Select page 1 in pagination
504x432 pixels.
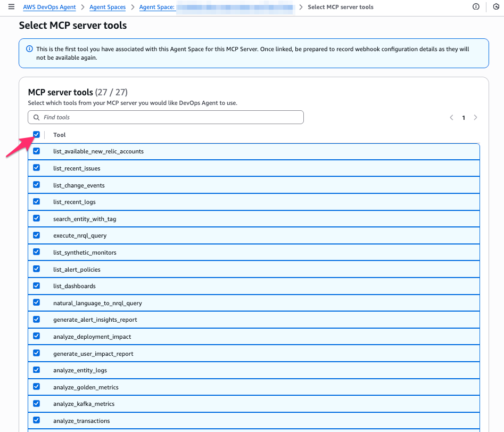click(x=464, y=118)
